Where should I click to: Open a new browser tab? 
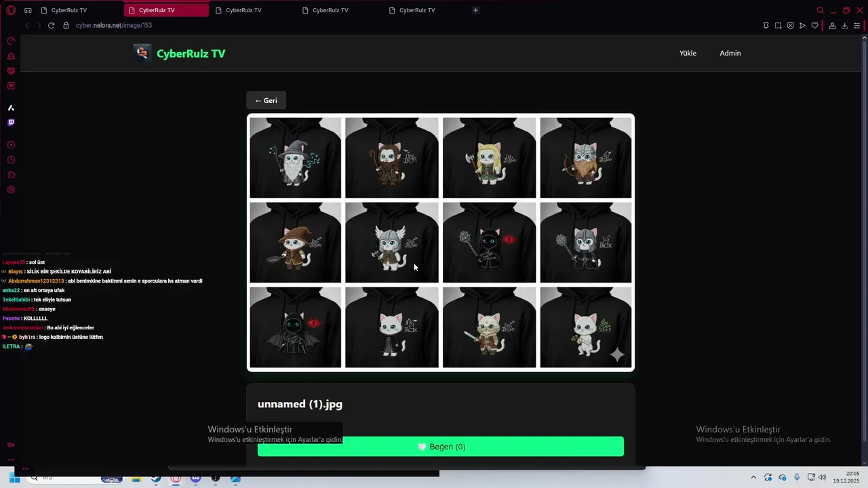[475, 10]
